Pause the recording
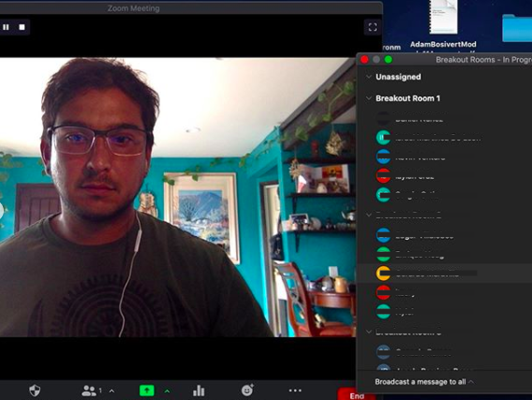The width and height of the screenshot is (532, 400). [7, 27]
